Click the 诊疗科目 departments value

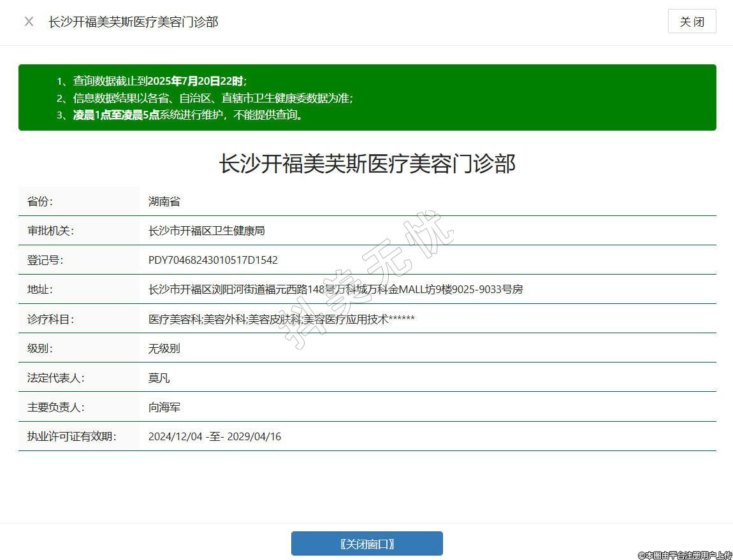(x=281, y=319)
